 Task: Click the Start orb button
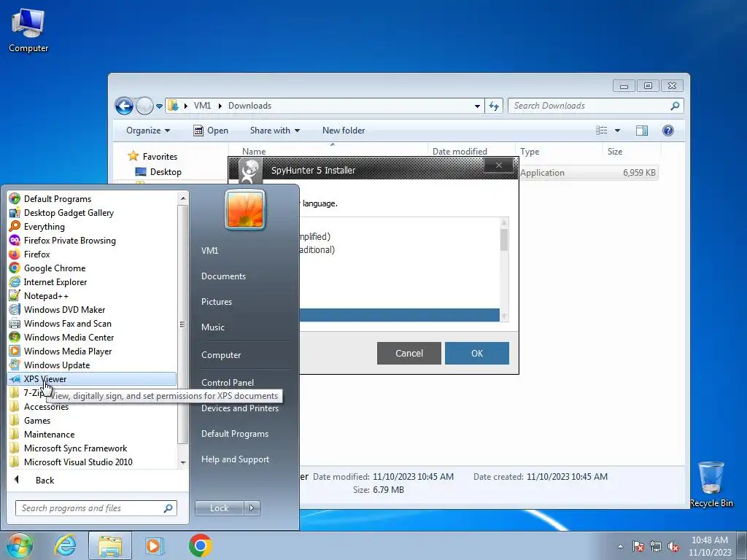click(19, 545)
